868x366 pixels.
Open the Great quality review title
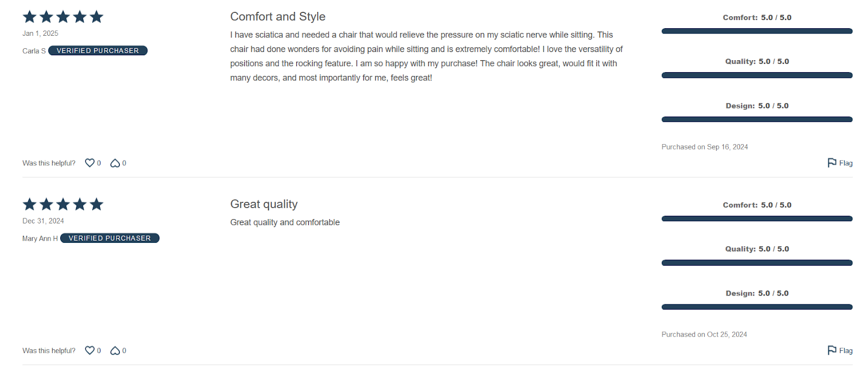(264, 204)
